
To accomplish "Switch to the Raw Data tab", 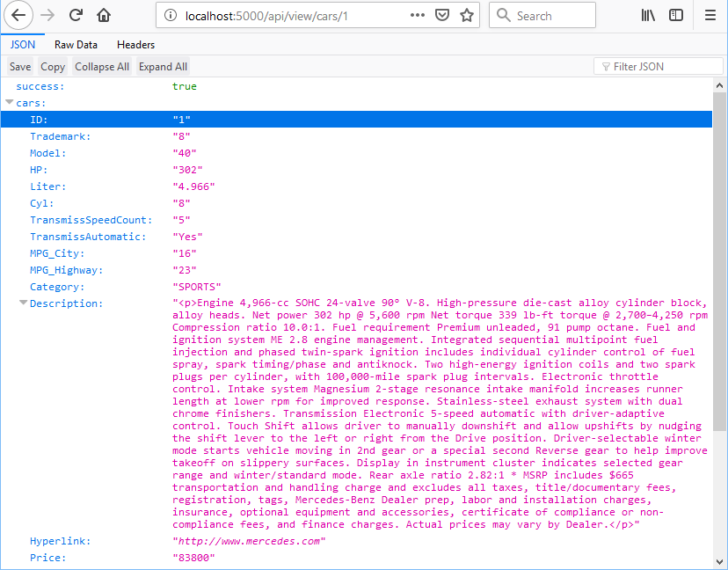I will [x=76, y=45].
